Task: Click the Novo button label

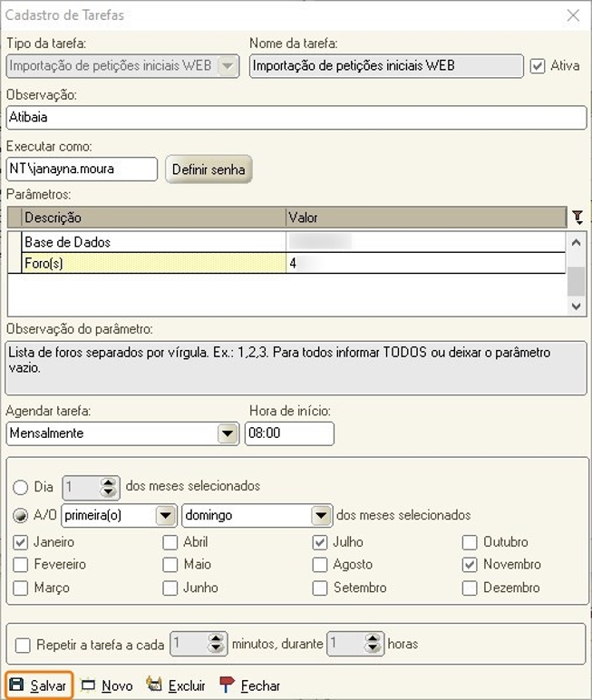Action: pos(117,685)
